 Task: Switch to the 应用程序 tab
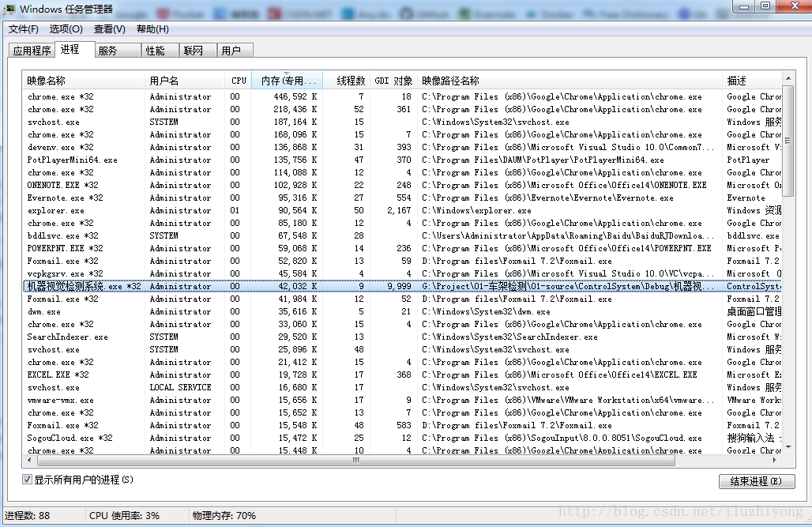32,51
